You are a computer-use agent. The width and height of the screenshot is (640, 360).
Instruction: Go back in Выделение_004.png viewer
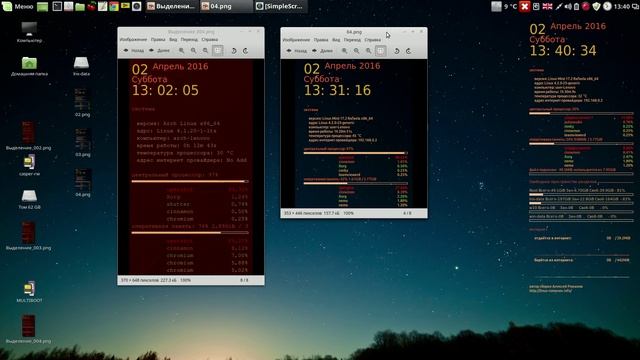(133, 51)
